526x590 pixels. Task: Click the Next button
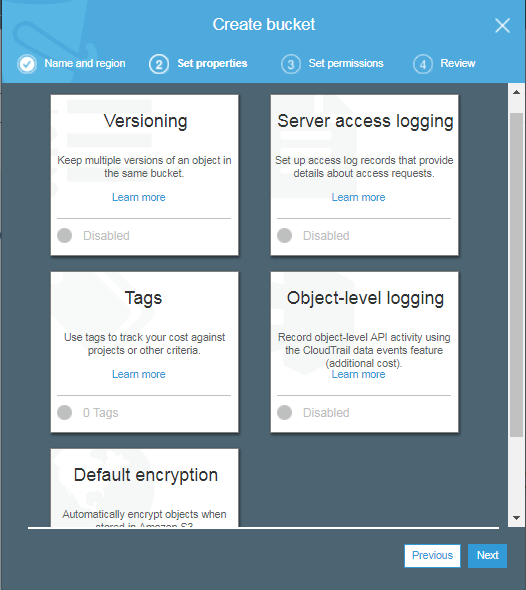pos(487,555)
